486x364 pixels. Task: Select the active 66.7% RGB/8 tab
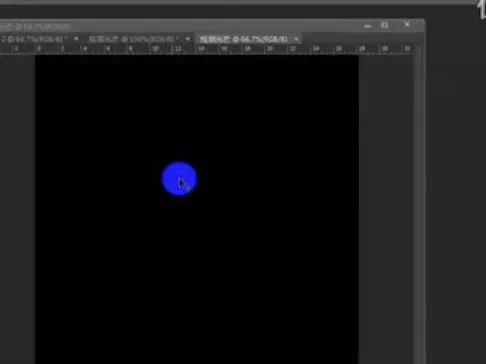[x=243, y=39]
